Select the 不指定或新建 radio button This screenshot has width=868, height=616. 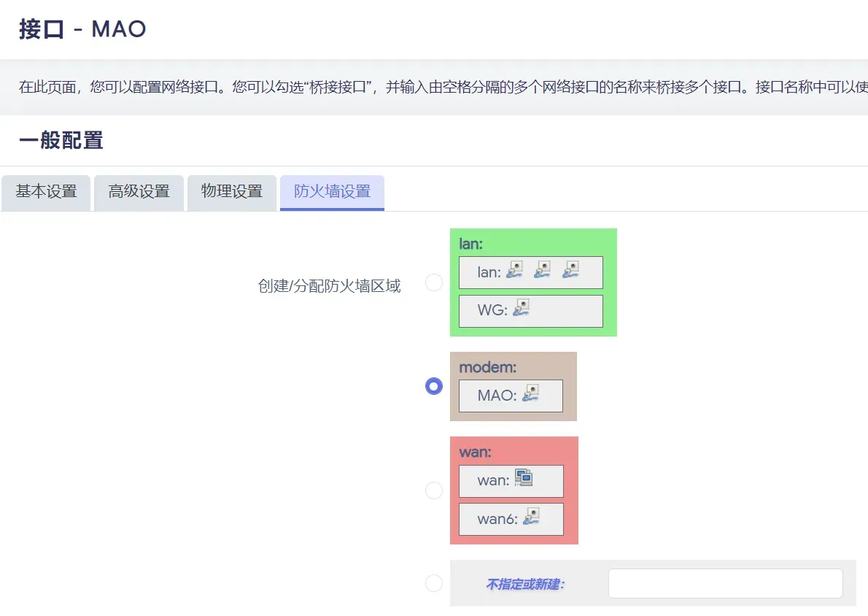click(x=434, y=582)
